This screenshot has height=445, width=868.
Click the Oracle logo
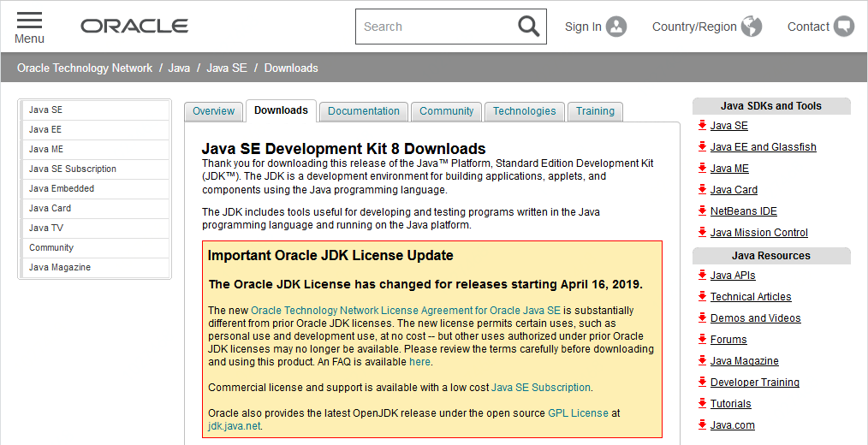134,26
